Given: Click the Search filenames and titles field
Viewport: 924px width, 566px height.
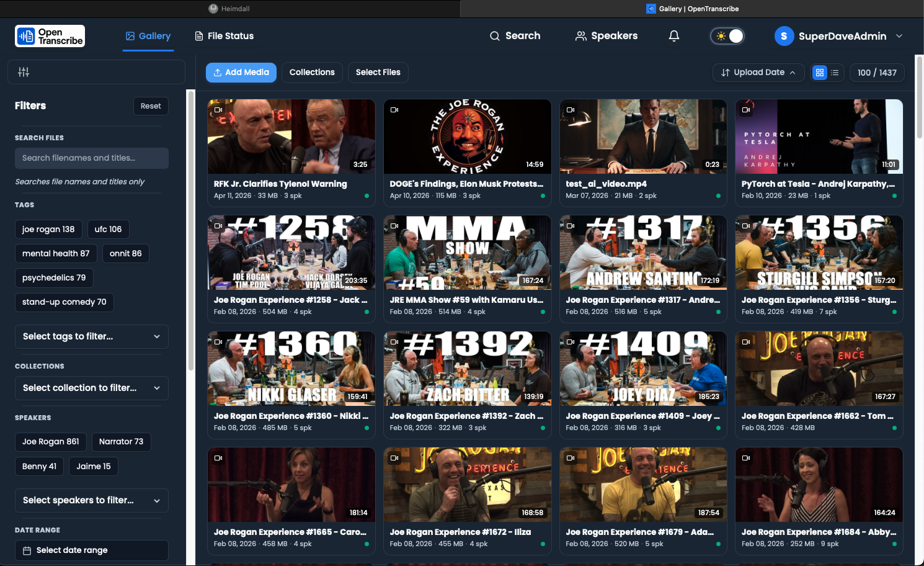Looking at the screenshot, I should [x=92, y=158].
